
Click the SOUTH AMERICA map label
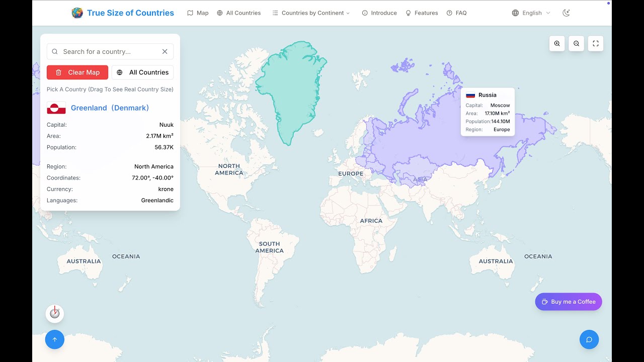coord(270,247)
